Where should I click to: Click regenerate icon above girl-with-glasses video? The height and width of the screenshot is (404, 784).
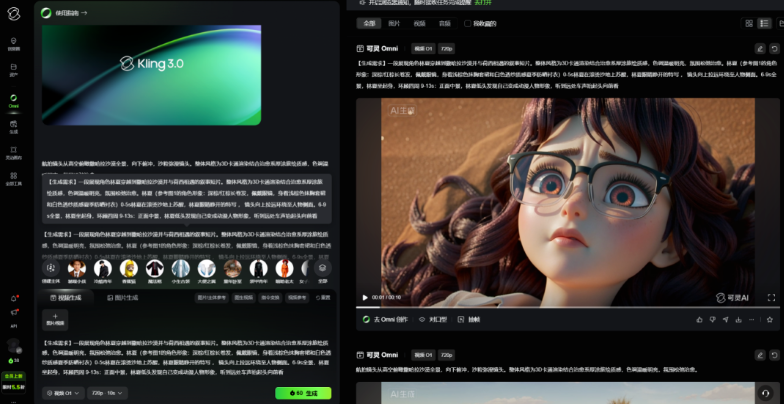[x=774, y=48]
